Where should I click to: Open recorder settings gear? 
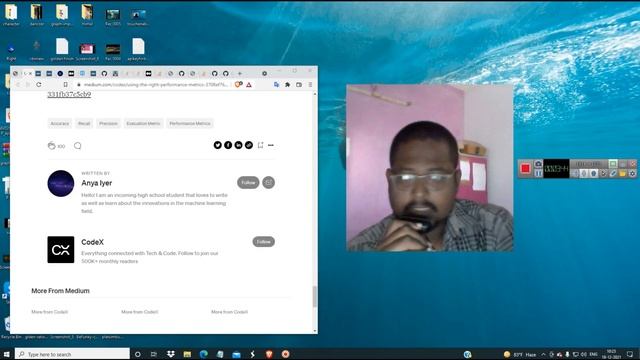click(x=632, y=173)
